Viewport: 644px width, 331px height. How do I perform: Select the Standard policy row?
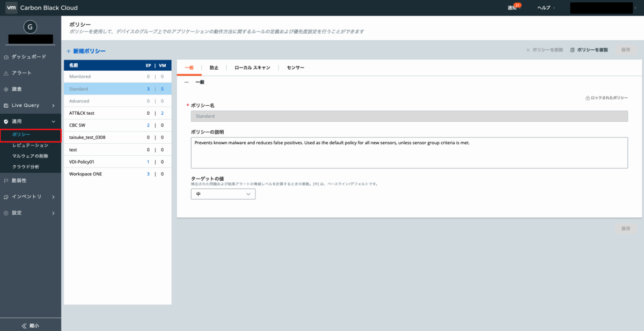coord(118,89)
